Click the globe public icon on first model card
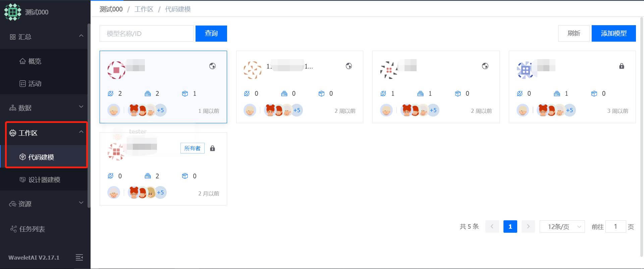Screen dimensions: 644x269 click(x=212, y=66)
